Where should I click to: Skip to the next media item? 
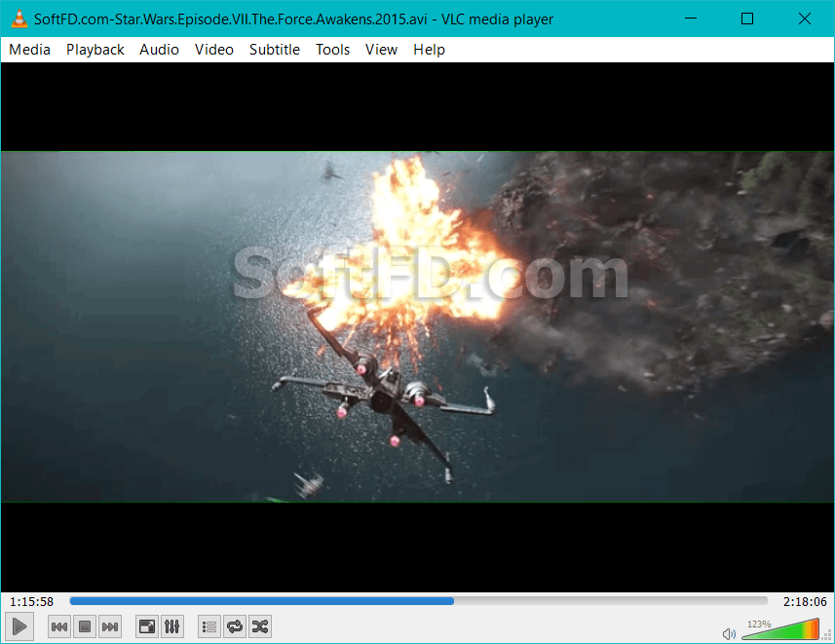coord(110,627)
